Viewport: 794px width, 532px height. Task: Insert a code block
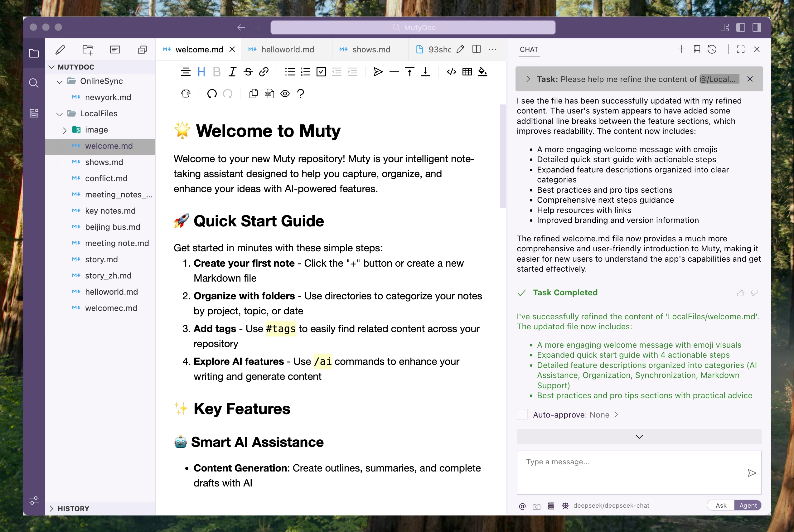451,72
